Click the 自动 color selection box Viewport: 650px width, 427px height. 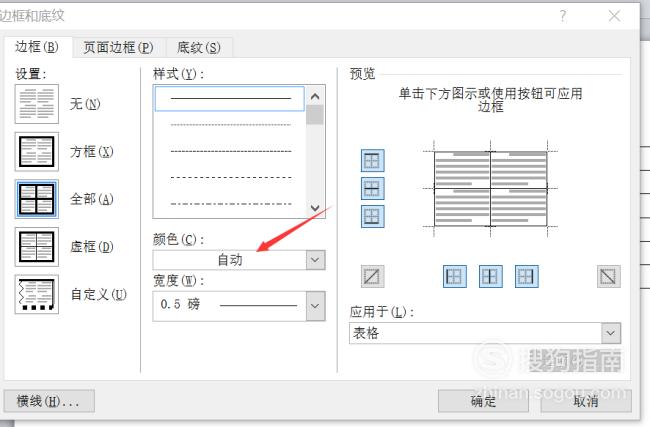[230, 260]
